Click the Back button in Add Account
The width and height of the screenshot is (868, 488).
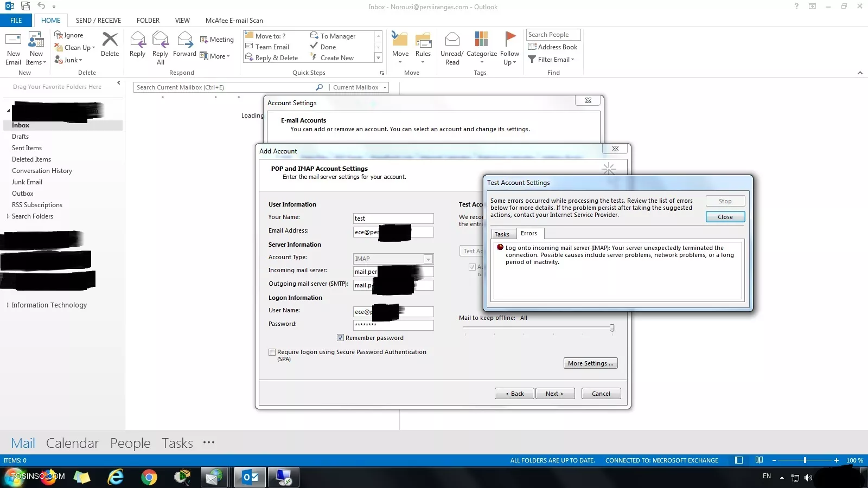tap(514, 394)
